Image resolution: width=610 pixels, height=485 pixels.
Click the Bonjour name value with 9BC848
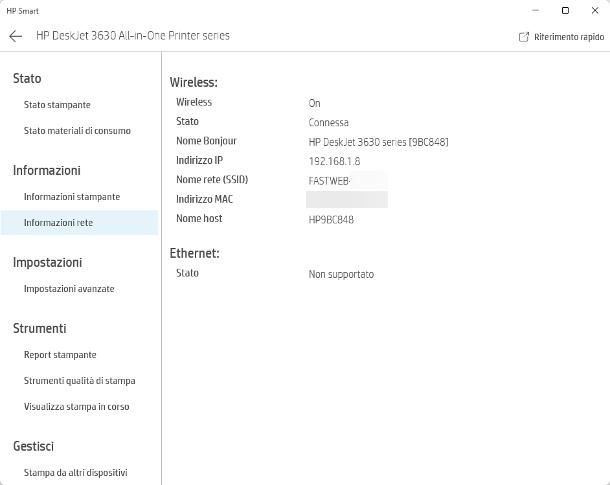point(379,142)
